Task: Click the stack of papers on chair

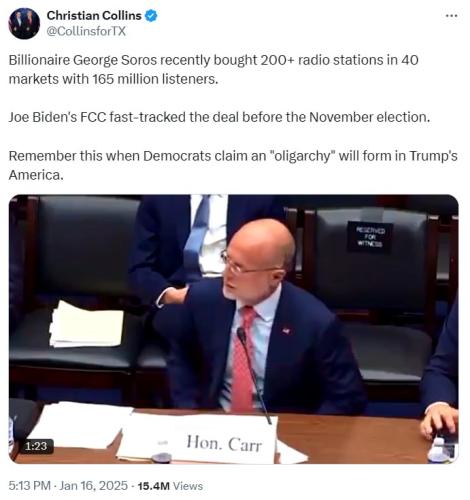Action: 86,324
